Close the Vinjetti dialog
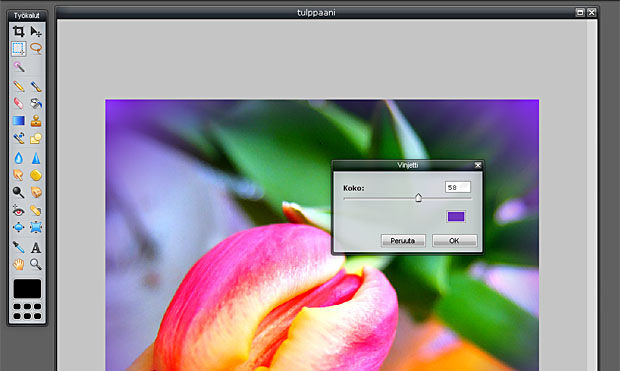This screenshot has height=371, width=620. point(478,165)
